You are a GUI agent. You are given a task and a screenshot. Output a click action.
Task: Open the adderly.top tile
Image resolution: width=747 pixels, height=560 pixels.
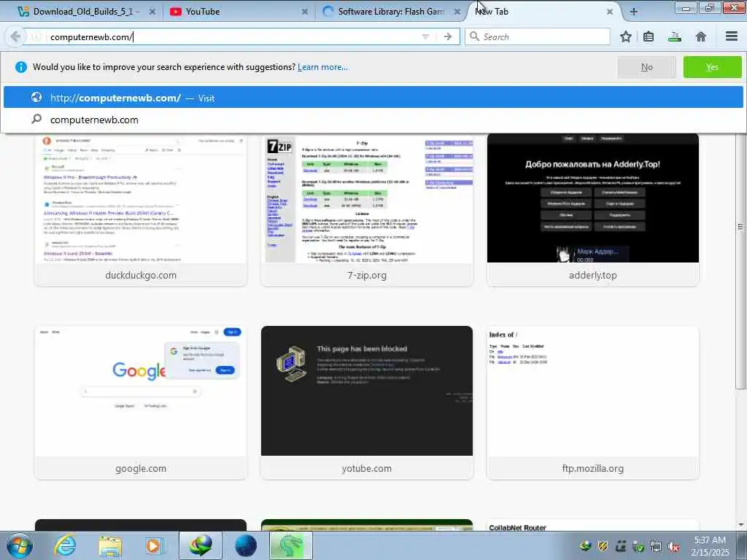[592, 209]
